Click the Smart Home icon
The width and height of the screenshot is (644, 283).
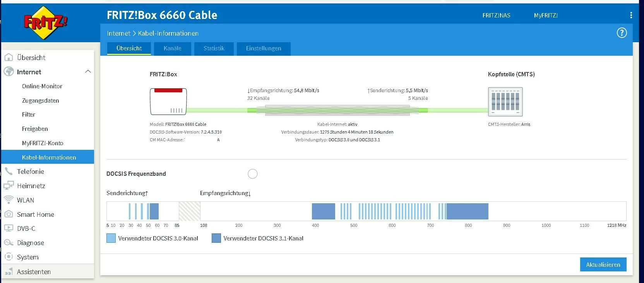(x=9, y=214)
